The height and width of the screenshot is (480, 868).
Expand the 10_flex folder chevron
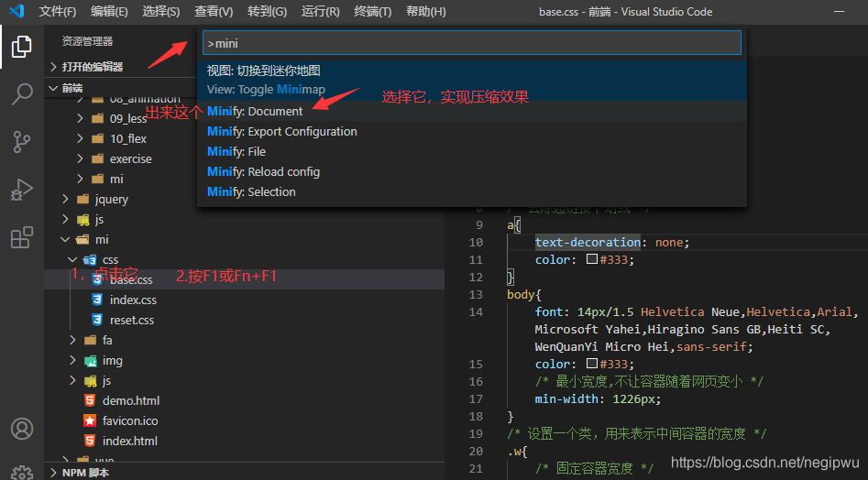80,138
